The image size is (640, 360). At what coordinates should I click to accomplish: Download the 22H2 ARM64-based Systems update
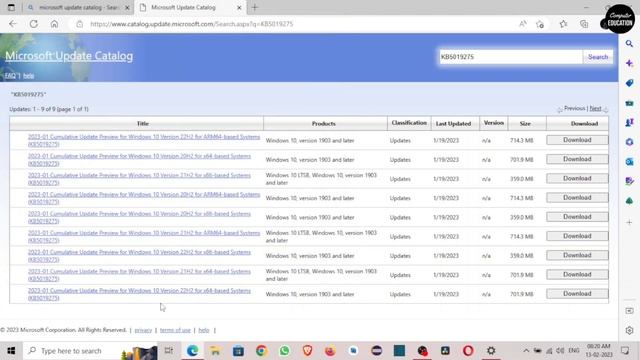click(577, 140)
